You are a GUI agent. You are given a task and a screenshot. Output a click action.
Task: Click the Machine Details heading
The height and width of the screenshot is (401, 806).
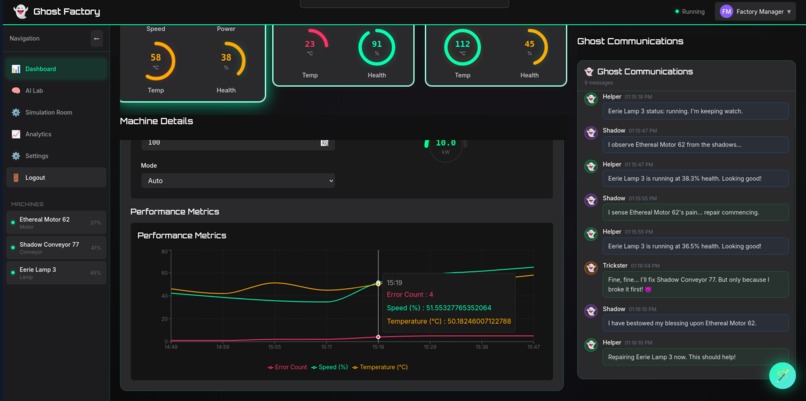click(x=157, y=121)
